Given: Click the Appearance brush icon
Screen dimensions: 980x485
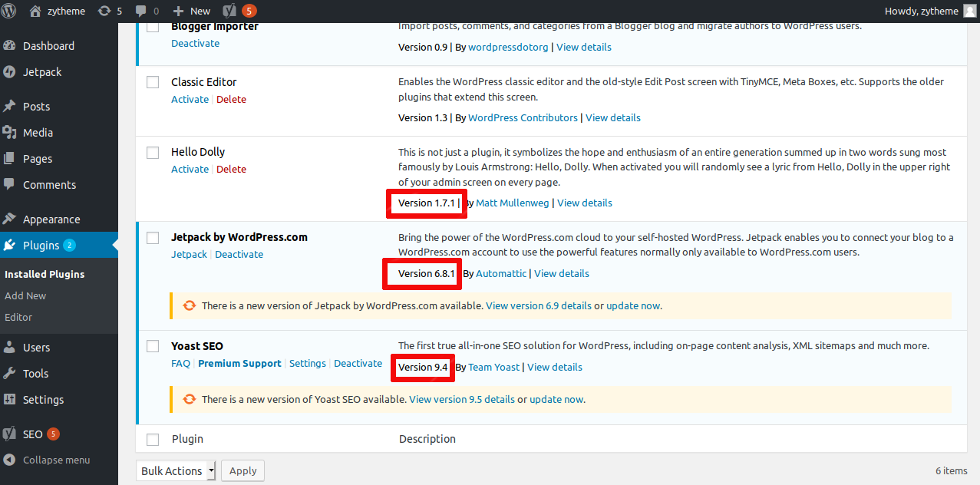Looking at the screenshot, I should pyautogui.click(x=10, y=219).
